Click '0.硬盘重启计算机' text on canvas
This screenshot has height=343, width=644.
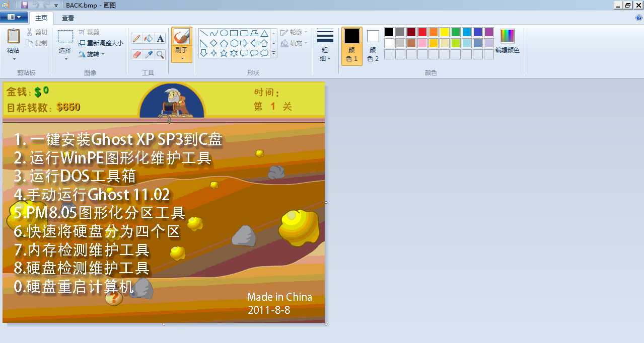coord(74,287)
